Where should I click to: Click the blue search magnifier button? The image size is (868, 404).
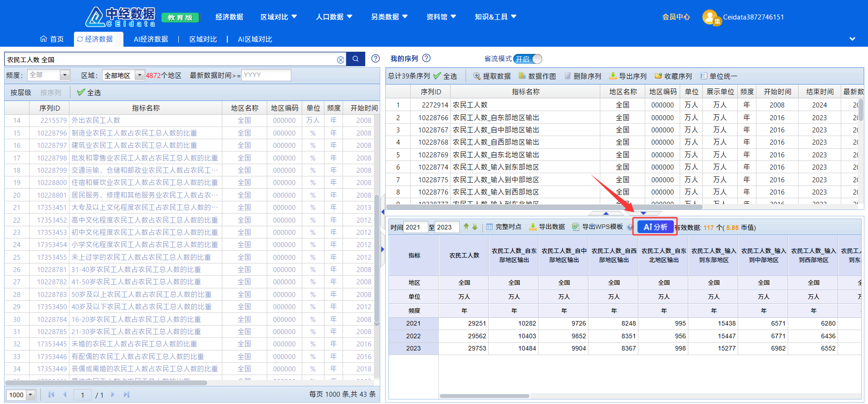click(356, 59)
